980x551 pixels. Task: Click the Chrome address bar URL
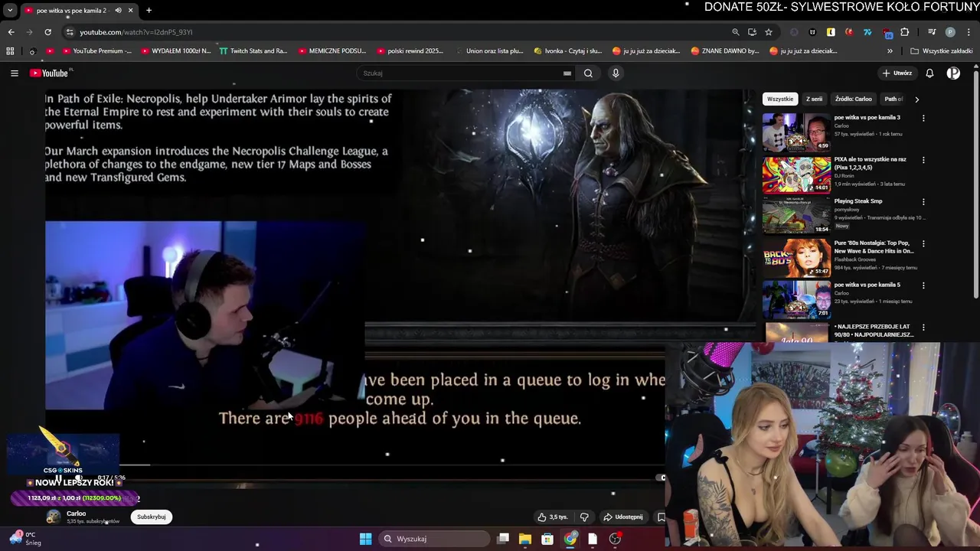pyautogui.click(x=136, y=32)
